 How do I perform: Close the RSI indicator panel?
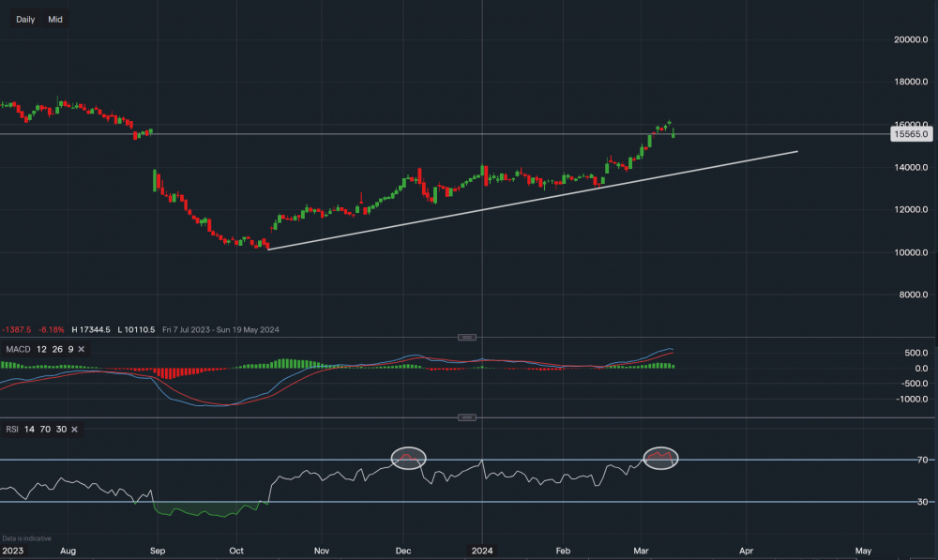74,429
